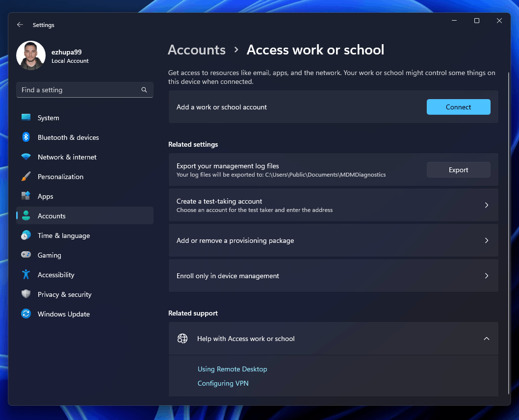The image size is (519, 420).
Task: Close the Settings window
Action: tap(499, 21)
